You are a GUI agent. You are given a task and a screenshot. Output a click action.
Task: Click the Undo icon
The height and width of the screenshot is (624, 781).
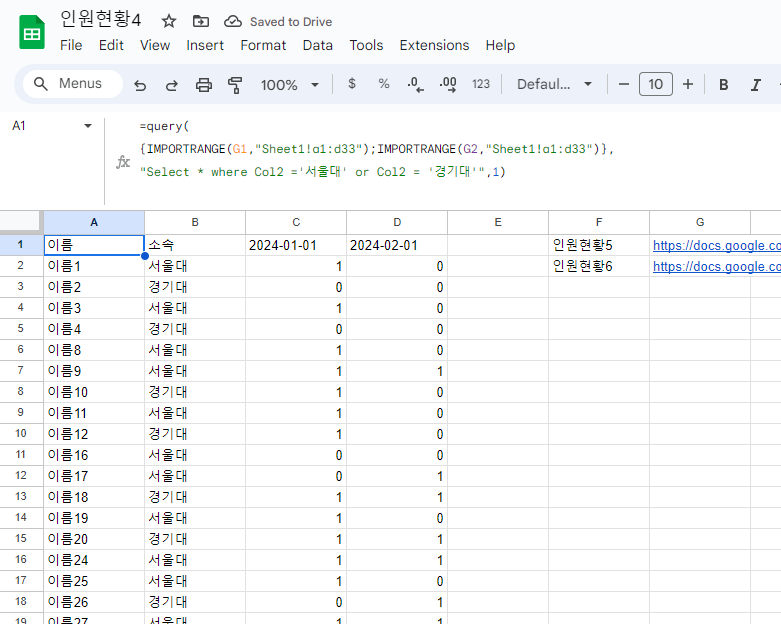140,85
